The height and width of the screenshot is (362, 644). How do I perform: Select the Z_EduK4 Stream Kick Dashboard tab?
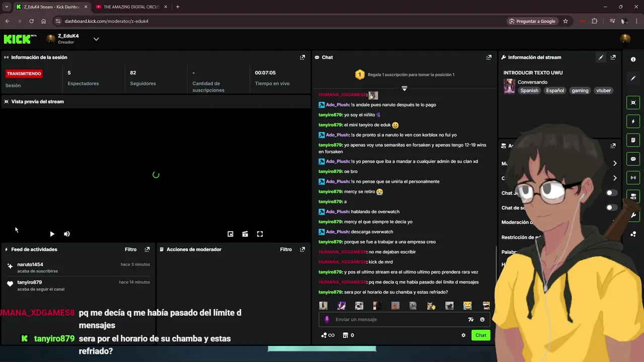tap(51, 7)
